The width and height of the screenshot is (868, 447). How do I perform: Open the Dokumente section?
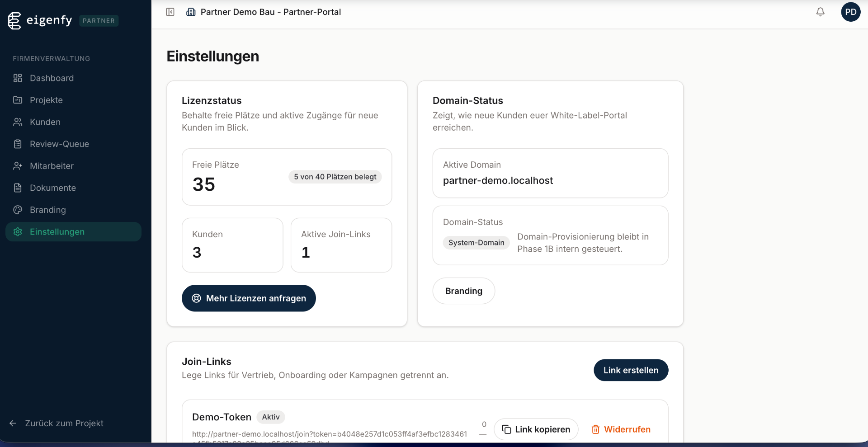[52, 188]
